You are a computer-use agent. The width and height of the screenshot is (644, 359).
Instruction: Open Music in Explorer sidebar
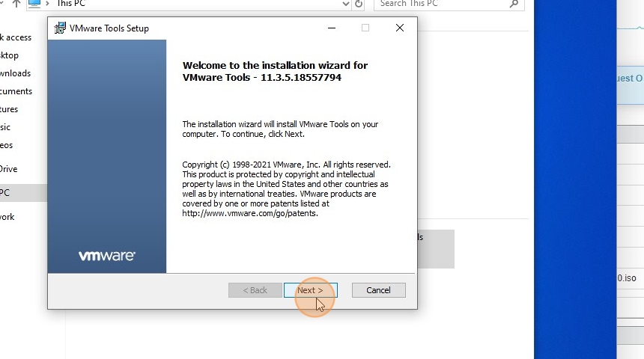click(5, 127)
